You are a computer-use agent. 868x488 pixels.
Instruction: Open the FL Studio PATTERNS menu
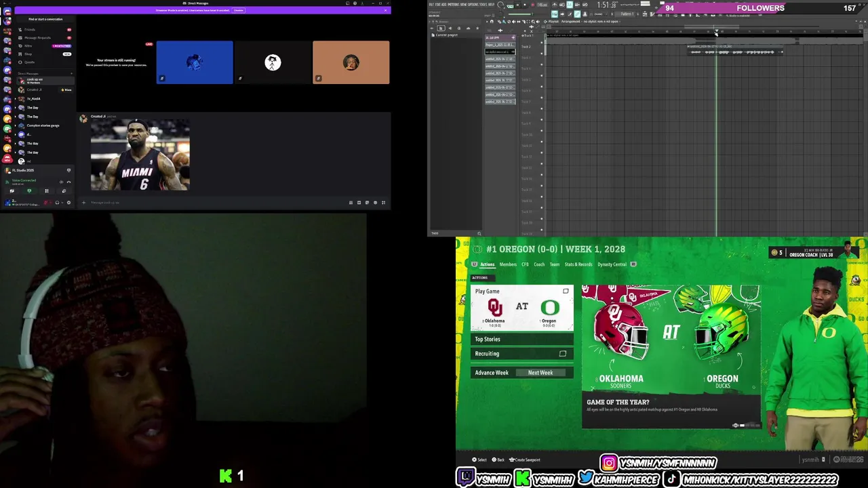[x=454, y=5]
